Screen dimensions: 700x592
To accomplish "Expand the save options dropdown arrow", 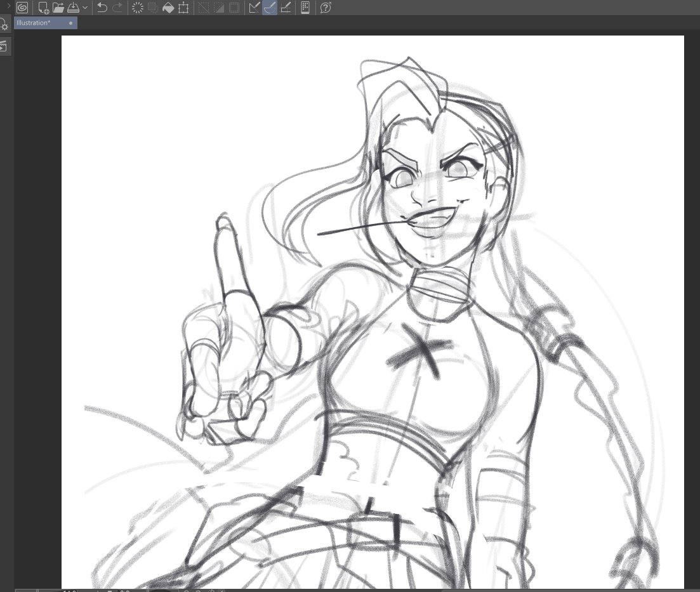I will [x=85, y=8].
